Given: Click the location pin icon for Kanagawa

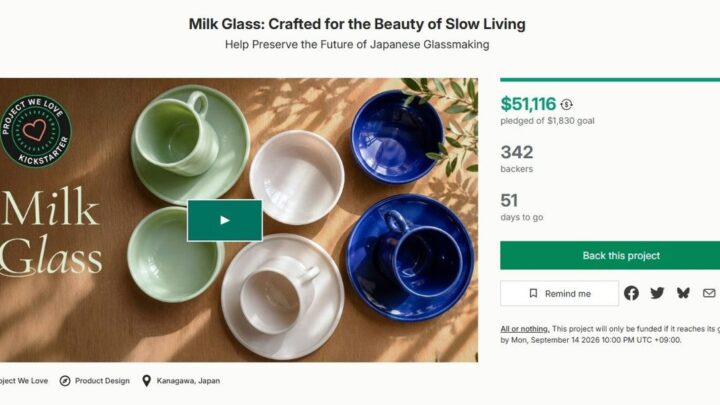Looking at the screenshot, I should 146,381.
